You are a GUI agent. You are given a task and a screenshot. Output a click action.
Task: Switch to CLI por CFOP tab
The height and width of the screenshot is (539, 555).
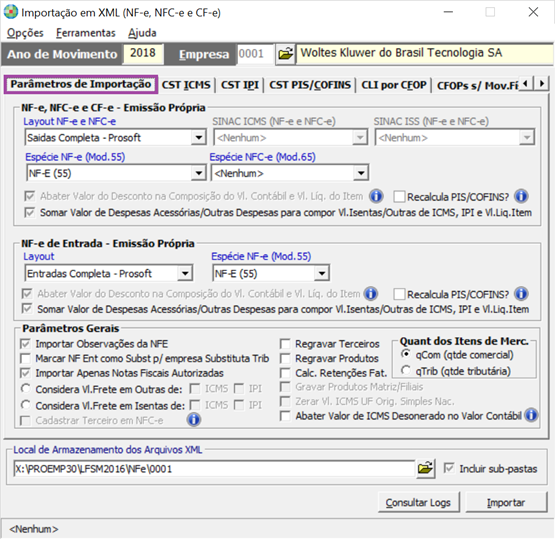tap(394, 85)
